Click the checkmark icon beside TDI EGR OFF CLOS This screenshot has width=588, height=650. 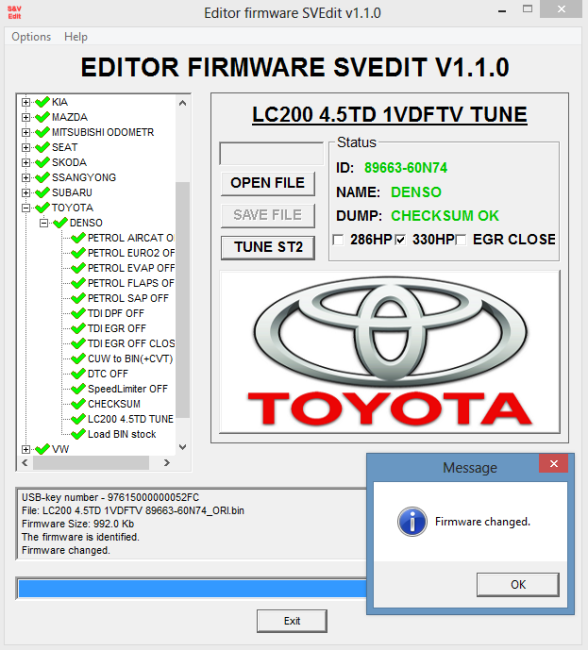[78, 343]
